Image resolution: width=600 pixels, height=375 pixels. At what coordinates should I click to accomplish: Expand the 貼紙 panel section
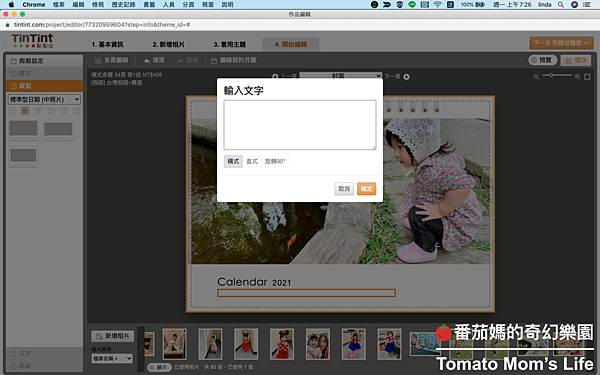pyautogui.click(x=44, y=366)
